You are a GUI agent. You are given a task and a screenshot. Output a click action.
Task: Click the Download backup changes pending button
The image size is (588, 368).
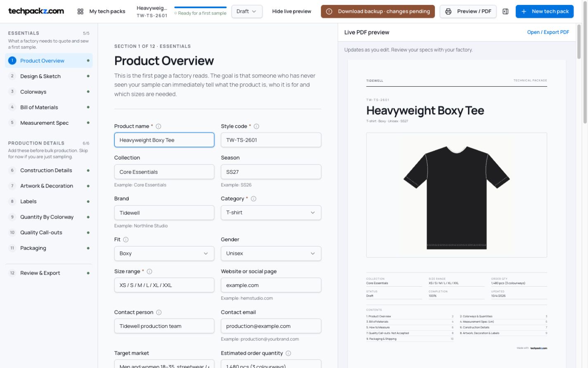(x=378, y=12)
